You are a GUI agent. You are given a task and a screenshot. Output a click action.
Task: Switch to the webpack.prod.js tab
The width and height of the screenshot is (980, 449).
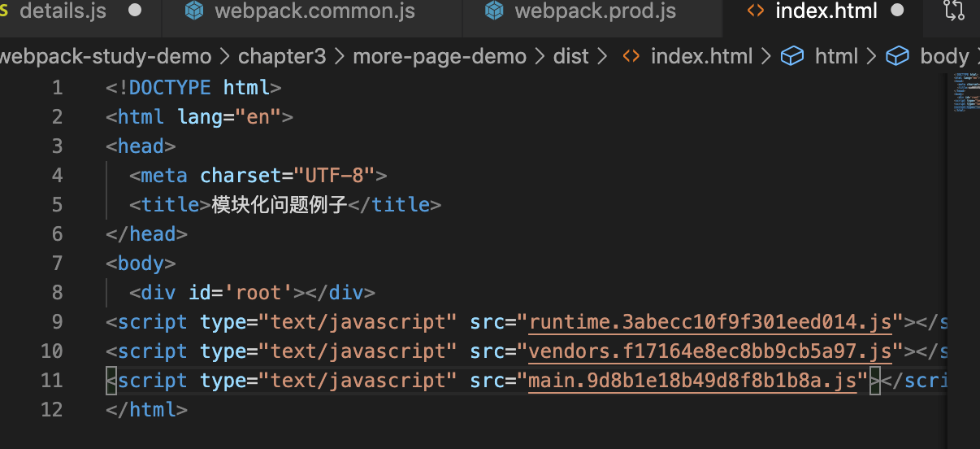(595, 11)
